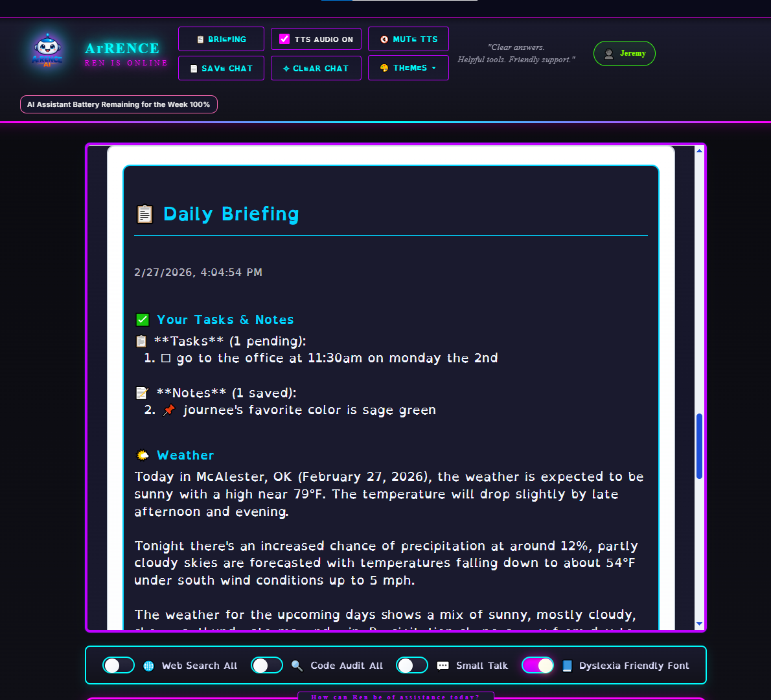Uncheck the TTS Audio On checkbox
Viewport: 771px width, 700px height.
(284, 39)
